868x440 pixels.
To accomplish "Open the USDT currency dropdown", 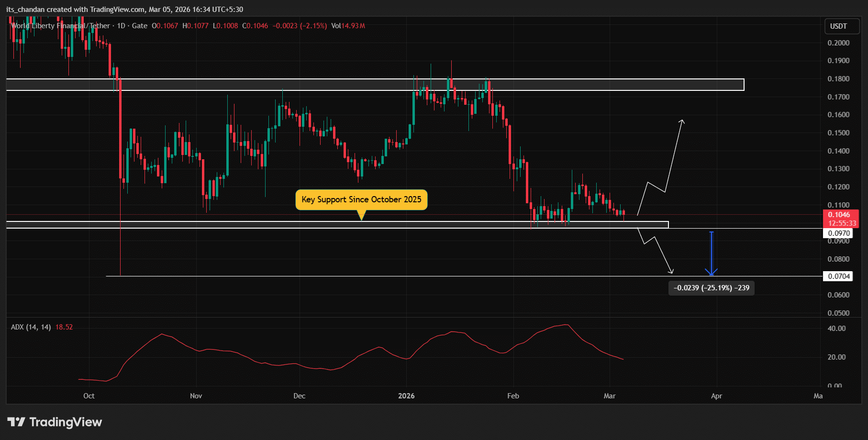I will pyautogui.click(x=842, y=26).
